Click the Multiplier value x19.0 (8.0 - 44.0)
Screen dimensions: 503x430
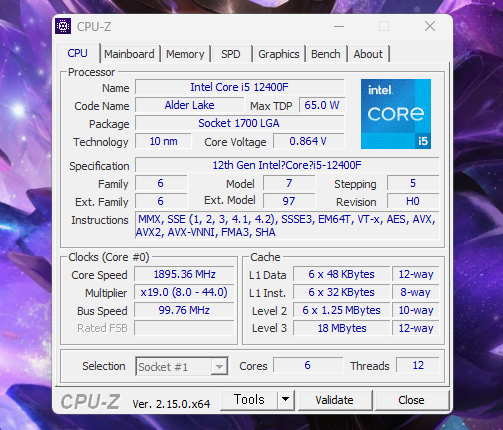(x=184, y=292)
